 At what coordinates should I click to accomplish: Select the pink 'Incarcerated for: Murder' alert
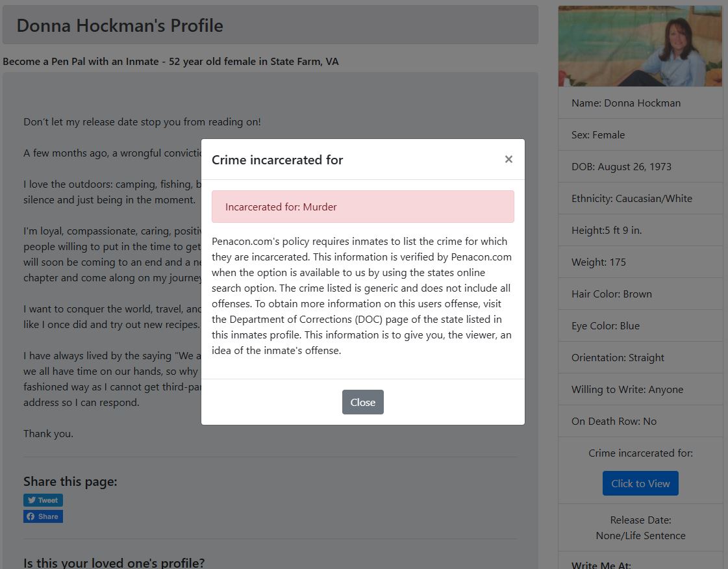tap(362, 207)
